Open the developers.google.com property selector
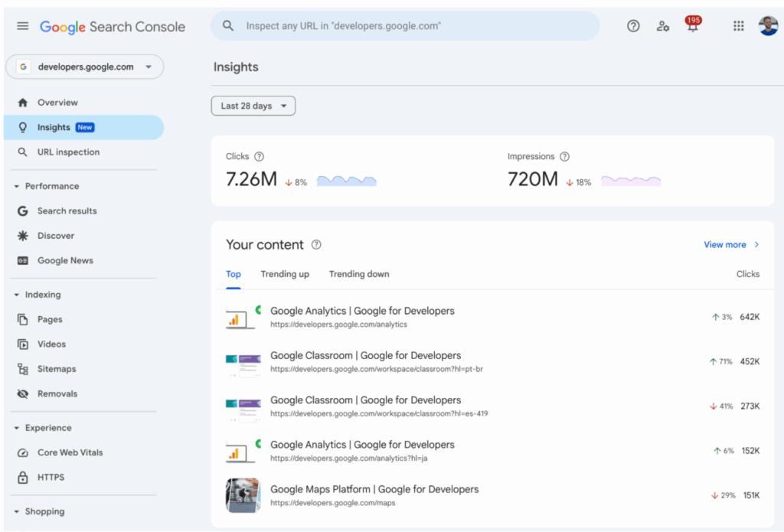Viewport: 784px width, 532px height. click(84, 67)
